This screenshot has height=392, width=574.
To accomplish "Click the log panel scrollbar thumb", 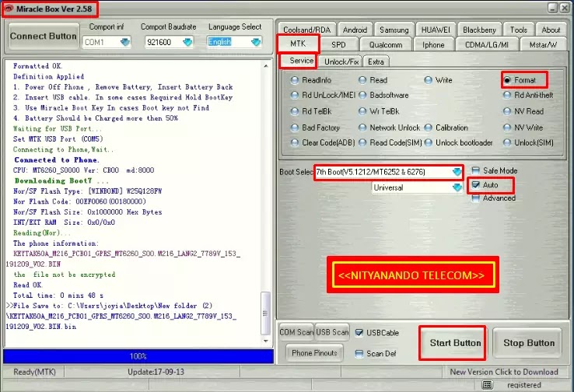I will [265, 313].
